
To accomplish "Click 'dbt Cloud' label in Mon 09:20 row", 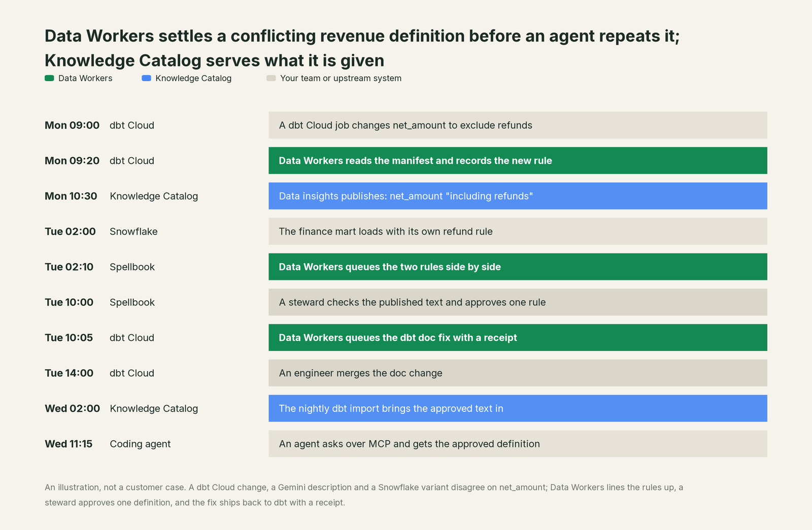I will click(132, 161).
